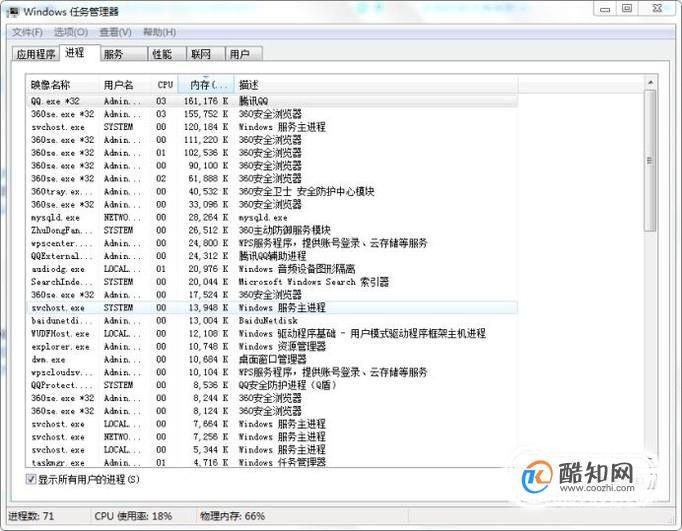682x531 pixels.
Task: Select the svchost.exe row with 120,184 K
Action: [272, 127]
